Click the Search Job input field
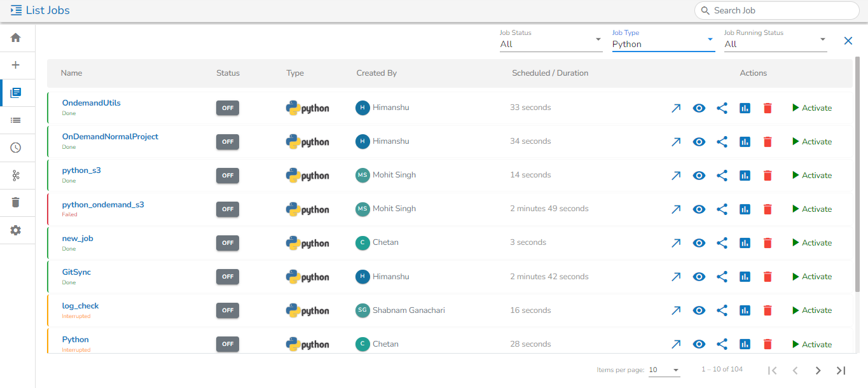The height and width of the screenshot is (388, 868). pos(782,10)
